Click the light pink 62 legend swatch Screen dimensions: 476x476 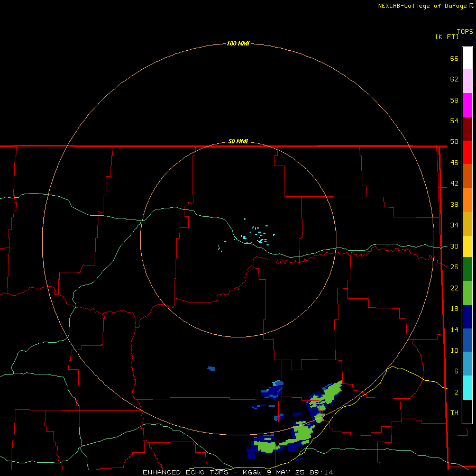(x=467, y=81)
